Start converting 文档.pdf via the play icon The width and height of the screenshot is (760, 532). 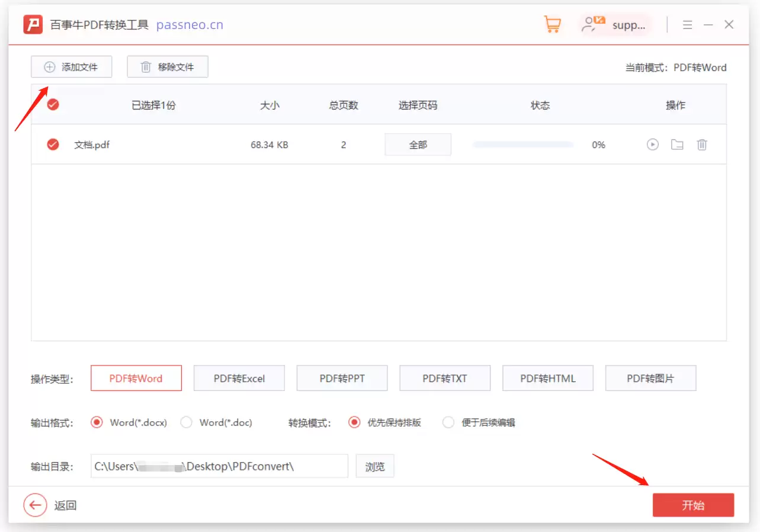point(652,144)
